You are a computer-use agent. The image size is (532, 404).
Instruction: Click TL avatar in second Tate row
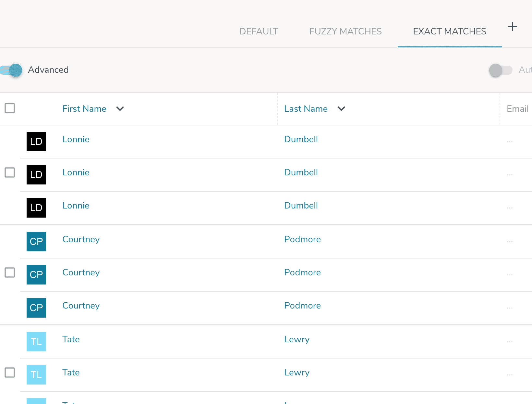pos(36,375)
